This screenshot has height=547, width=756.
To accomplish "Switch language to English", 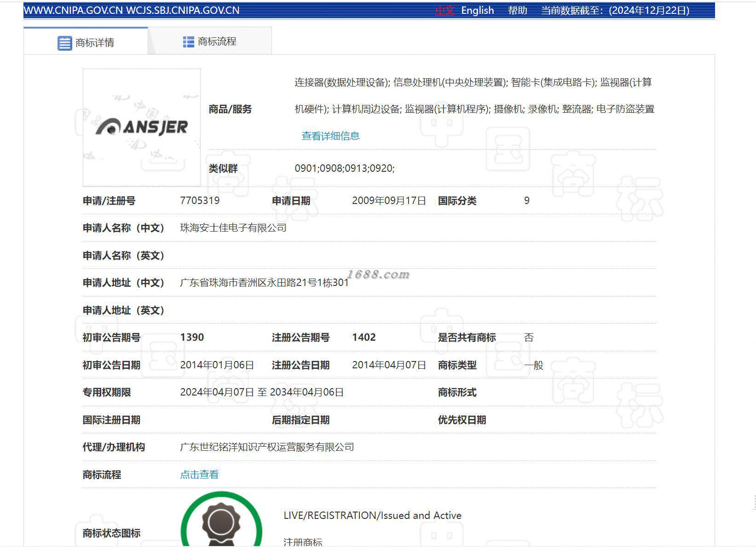I will [478, 11].
